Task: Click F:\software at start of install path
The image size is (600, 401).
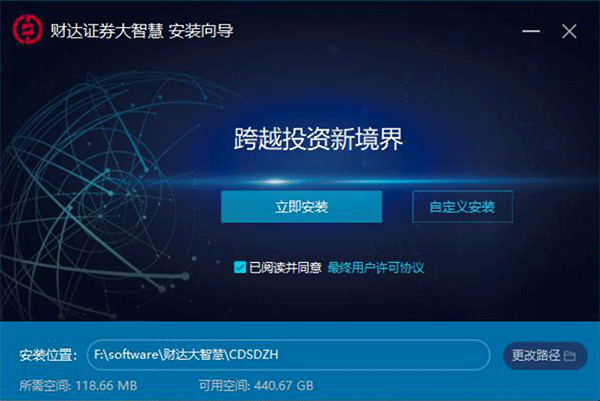Action: pyautogui.click(x=126, y=354)
